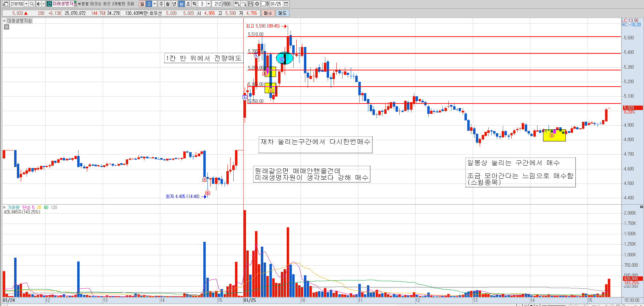Click the line drawing tool icon beside it
The image size is (644, 306).
click(x=244, y=4)
